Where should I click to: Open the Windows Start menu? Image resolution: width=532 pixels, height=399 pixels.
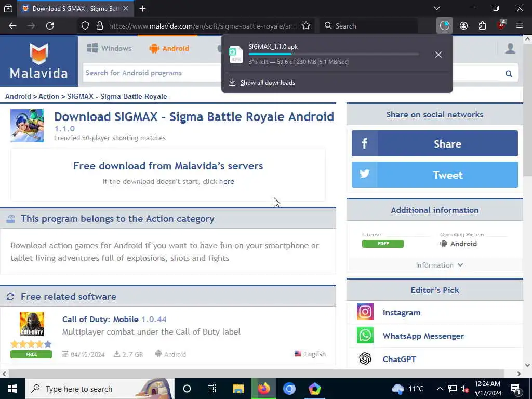tap(12, 389)
